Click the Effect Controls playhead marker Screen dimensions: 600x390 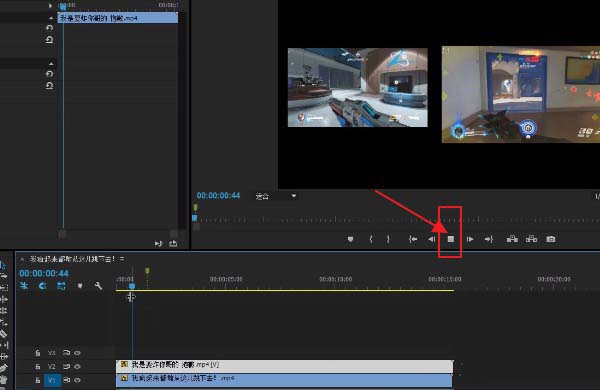(x=63, y=7)
